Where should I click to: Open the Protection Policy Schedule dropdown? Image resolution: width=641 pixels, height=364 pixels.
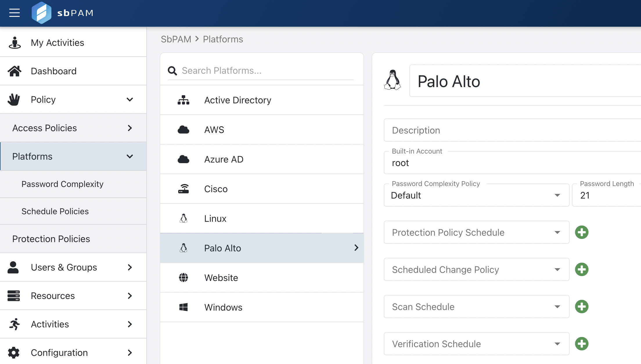[476, 232]
